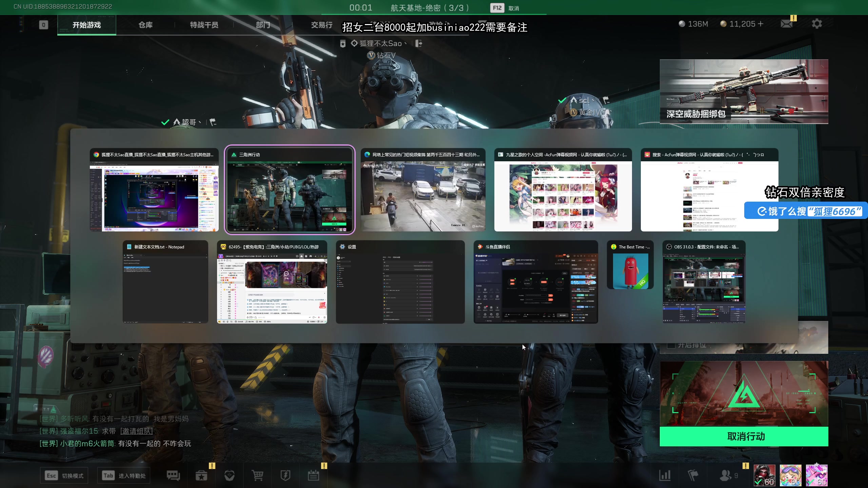Switch to the 交易行 tab
868x488 pixels.
pos(321,25)
